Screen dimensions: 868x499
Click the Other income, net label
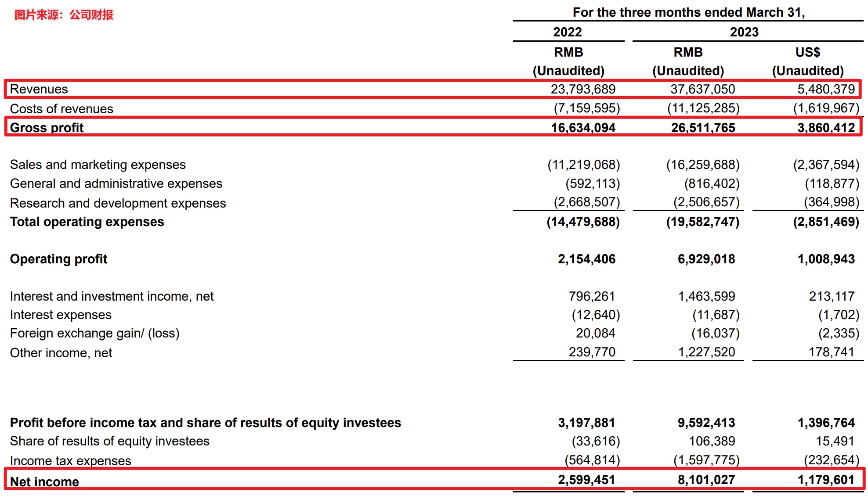point(61,353)
